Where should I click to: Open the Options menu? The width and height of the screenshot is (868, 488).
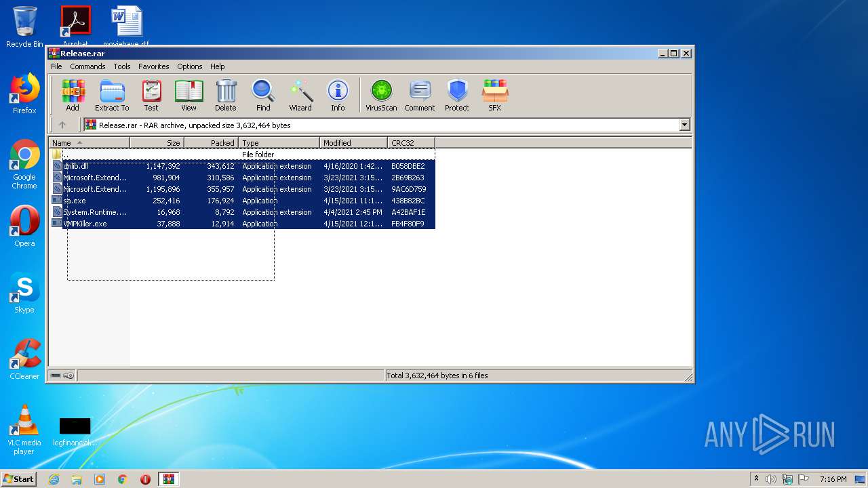click(190, 66)
